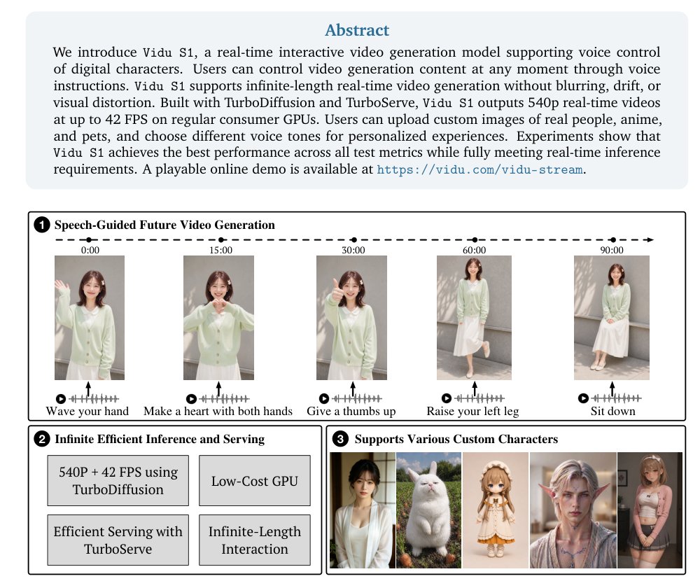Click the up arrow below the thumbs up frame
Image resolution: width=700 pixels, height=588 pixels.
coord(353,388)
